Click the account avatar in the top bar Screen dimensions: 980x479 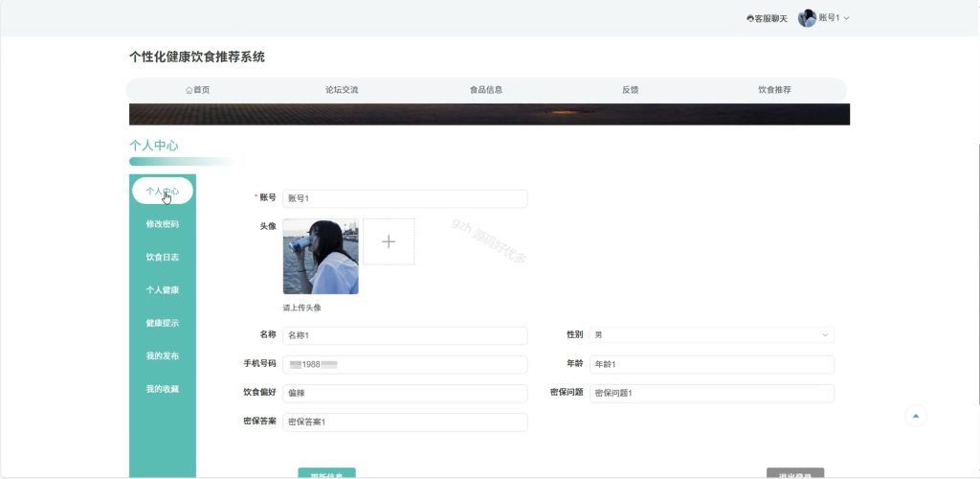click(807, 18)
